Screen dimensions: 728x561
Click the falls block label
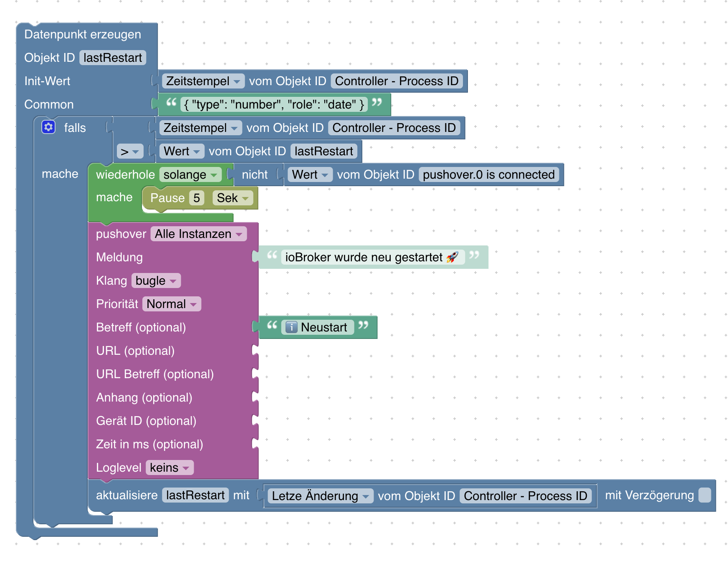75,128
